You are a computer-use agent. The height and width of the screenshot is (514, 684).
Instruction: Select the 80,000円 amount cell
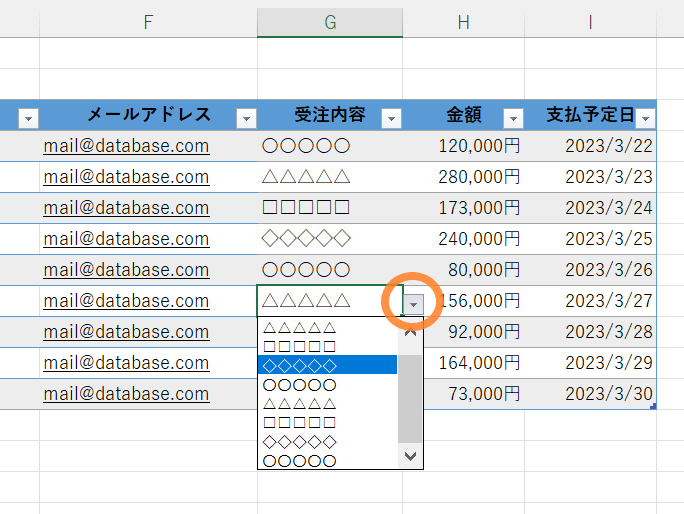pos(463,270)
